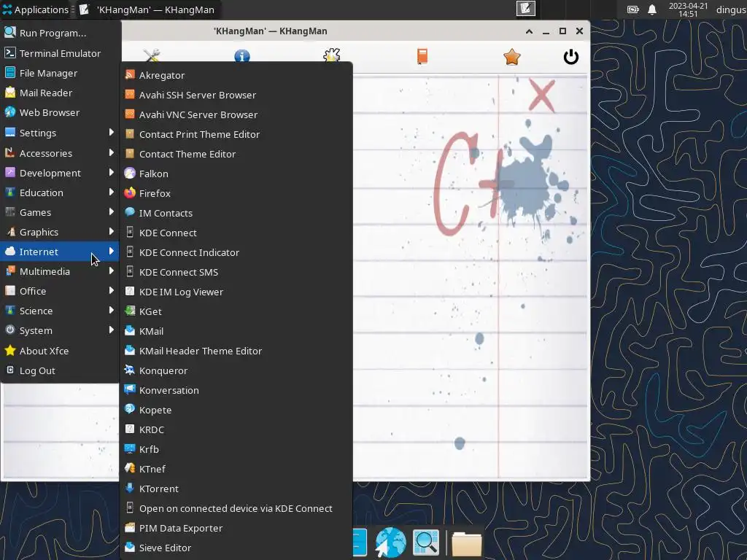Screen dimensions: 747x560
Task: Open the folder icon in the dock
Action: 466,543
